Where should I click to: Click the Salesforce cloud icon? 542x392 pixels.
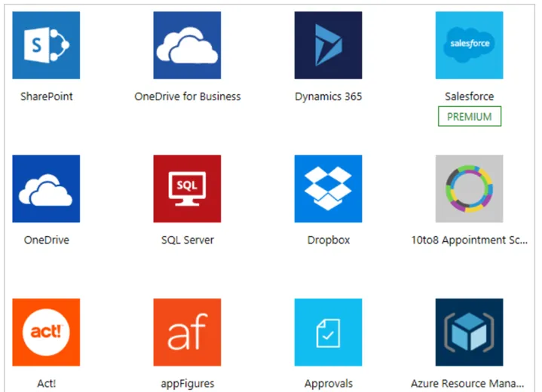(x=469, y=45)
